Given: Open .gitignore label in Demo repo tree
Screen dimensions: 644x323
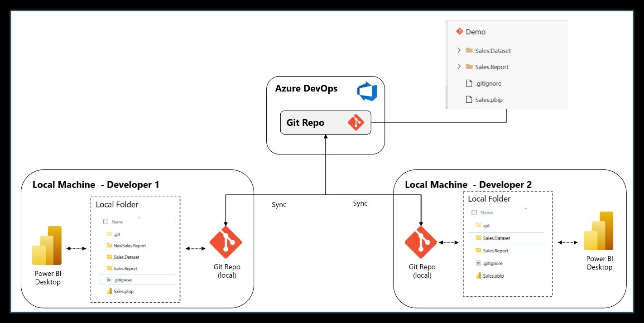Looking at the screenshot, I should pos(488,84).
